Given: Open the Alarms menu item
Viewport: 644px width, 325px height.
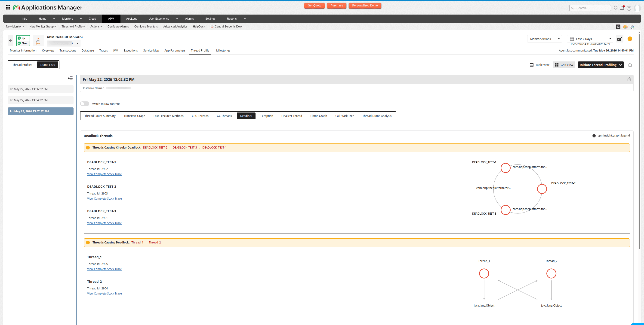Looking at the screenshot, I should point(189,19).
